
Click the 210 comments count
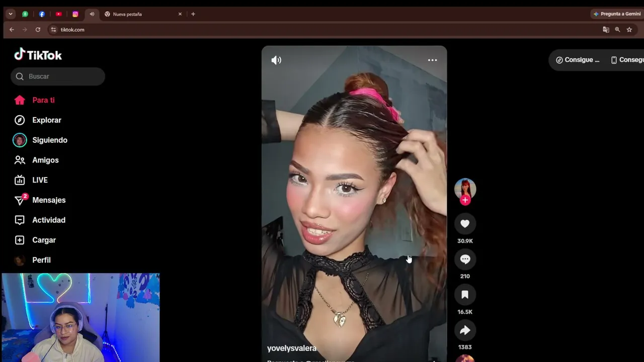pos(465,276)
